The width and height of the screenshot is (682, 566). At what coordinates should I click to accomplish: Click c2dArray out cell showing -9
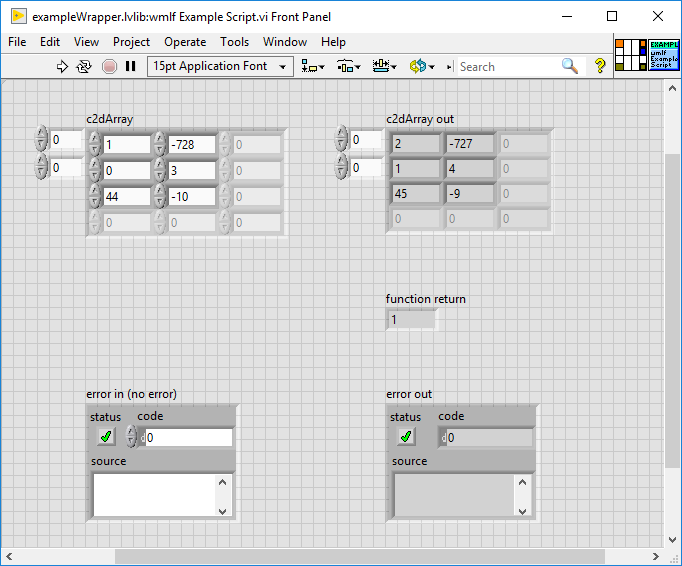click(x=470, y=194)
